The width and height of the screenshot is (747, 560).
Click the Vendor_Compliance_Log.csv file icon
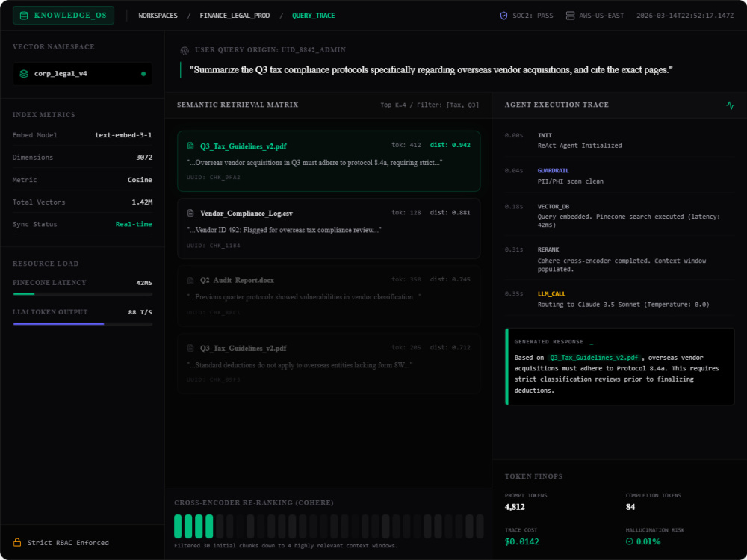(x=190, y=213)
